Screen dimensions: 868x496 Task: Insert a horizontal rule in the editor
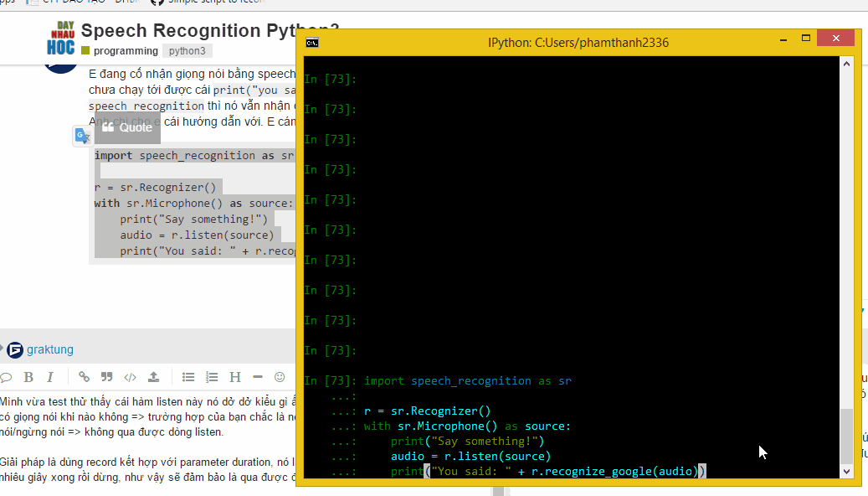click(x=257, y=377)
